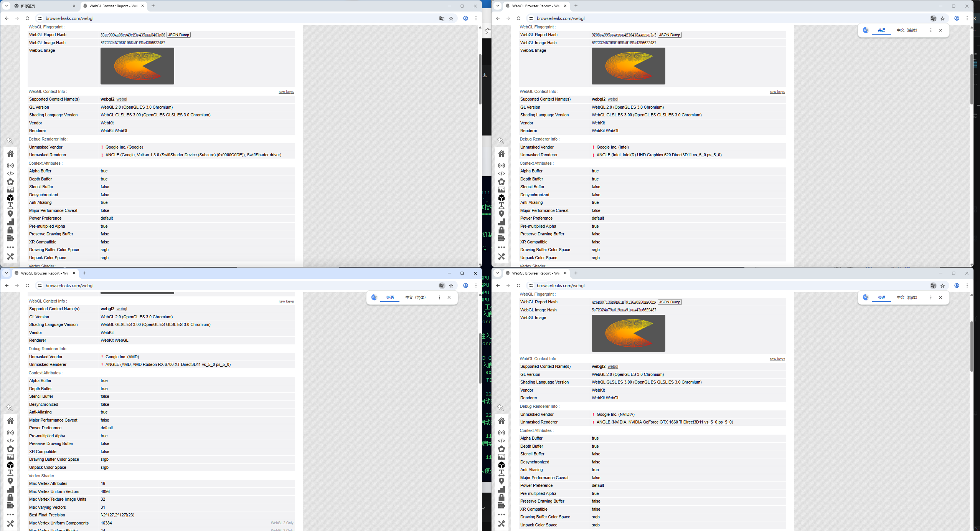Click the translate icon in Intel UHD window address bar

point(933,18)
